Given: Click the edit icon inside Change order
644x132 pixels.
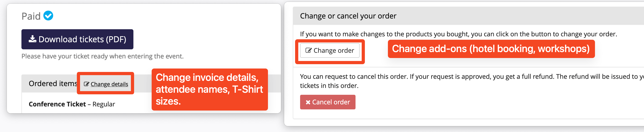Looking at the screenshot, I should coord(308,51).
